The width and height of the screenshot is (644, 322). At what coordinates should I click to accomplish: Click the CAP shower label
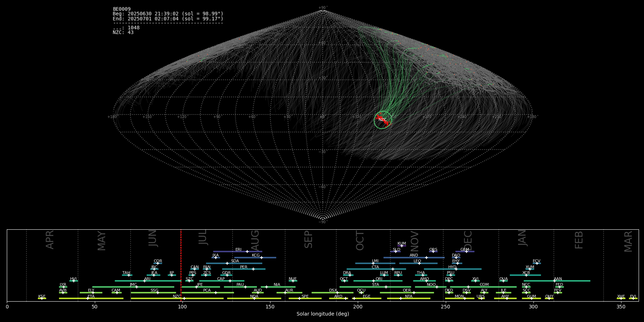pos(221,279)
